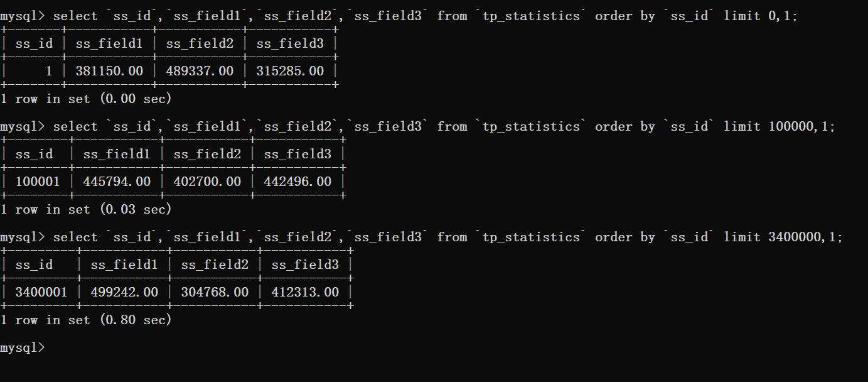Screen dimensions: 868x382
Task: Click the 445794.00 cell
Action: [x=117, y=182]
